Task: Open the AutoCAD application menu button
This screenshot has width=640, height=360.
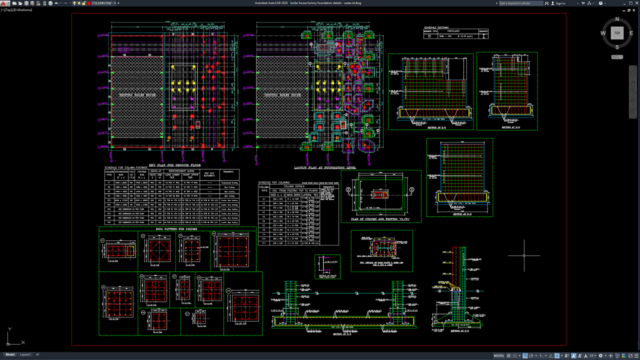Action: [x=5, y=3]
